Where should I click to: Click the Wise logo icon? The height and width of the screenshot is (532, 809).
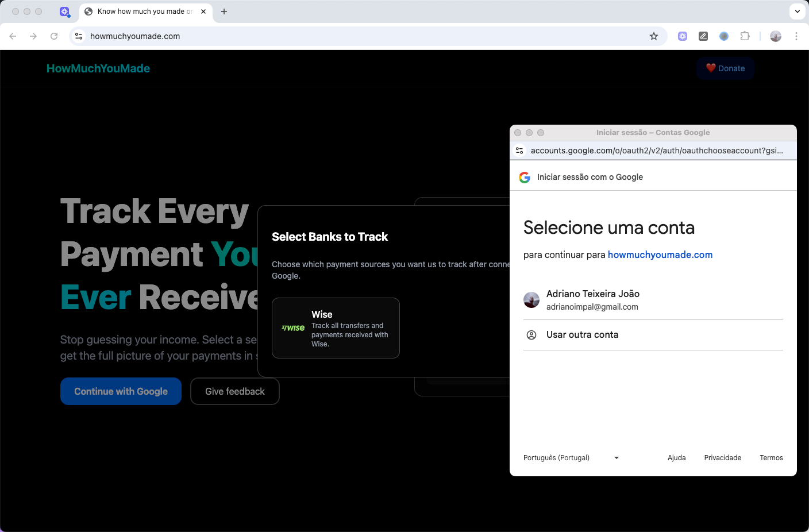(x=293, y=328)
